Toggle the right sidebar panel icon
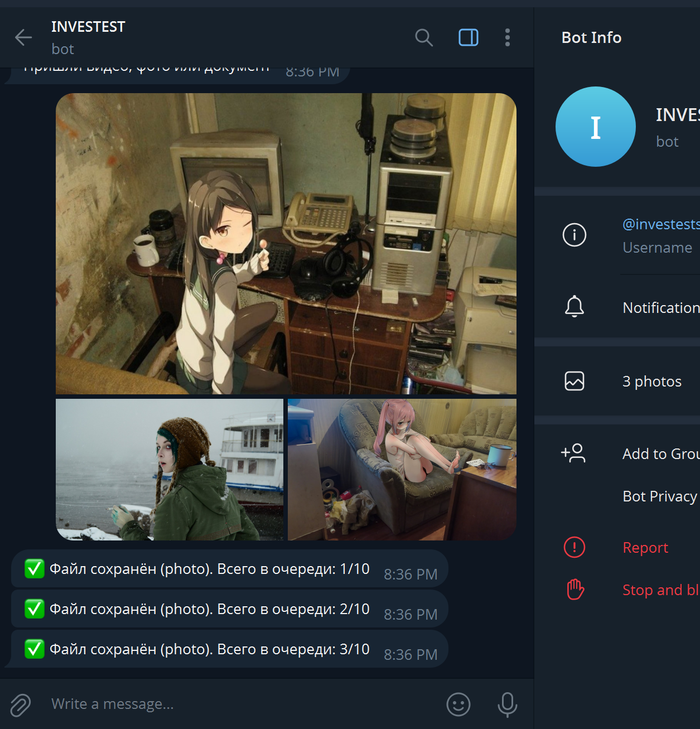 pos(469,37)
